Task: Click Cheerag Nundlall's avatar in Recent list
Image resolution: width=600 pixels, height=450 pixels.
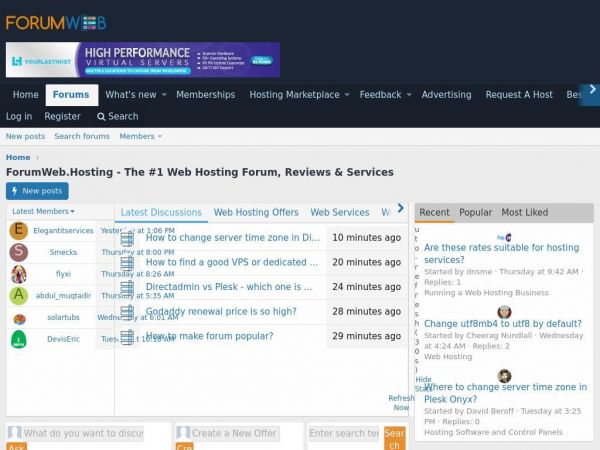Action: pyautogui.click(x=504, y=311)
